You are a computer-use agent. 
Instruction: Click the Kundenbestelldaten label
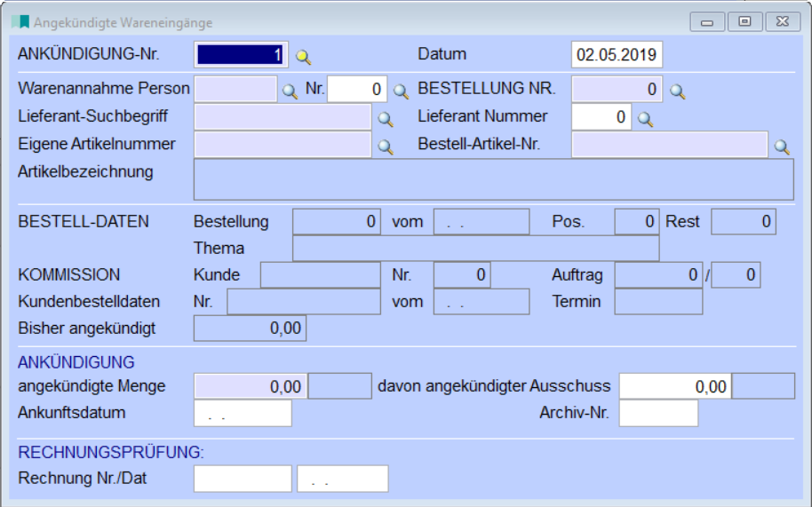(89, 302)
